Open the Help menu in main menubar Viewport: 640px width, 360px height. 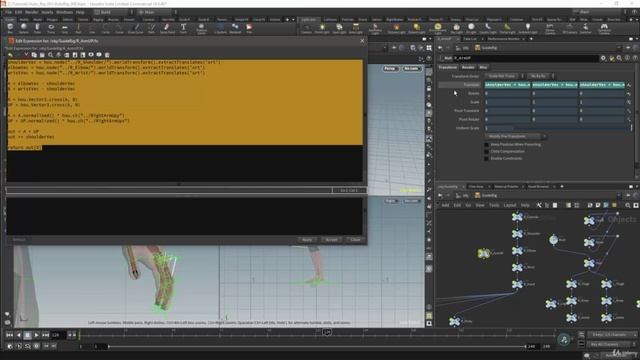click(80, 12)
